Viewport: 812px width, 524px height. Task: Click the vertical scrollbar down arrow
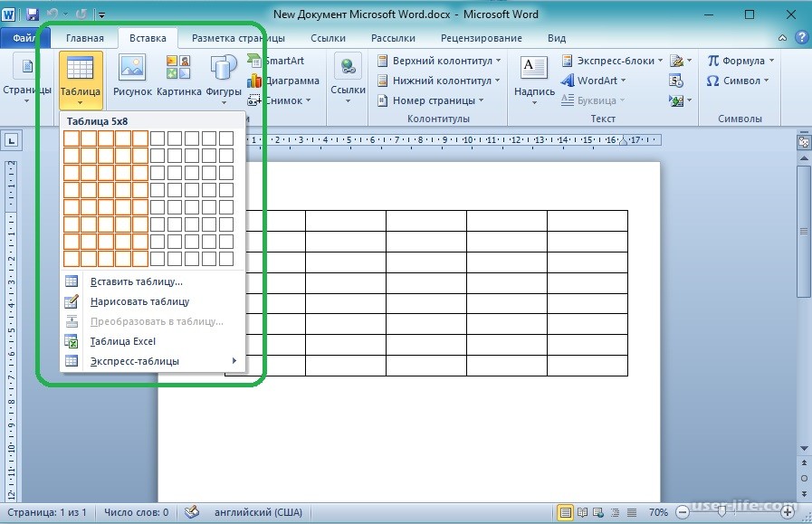tap(804, 448)
